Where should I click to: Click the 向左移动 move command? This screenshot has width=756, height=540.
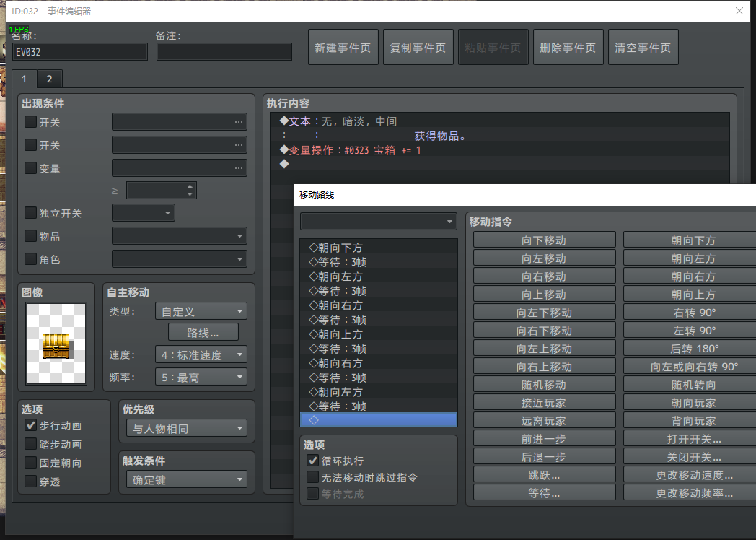[545, 258]
